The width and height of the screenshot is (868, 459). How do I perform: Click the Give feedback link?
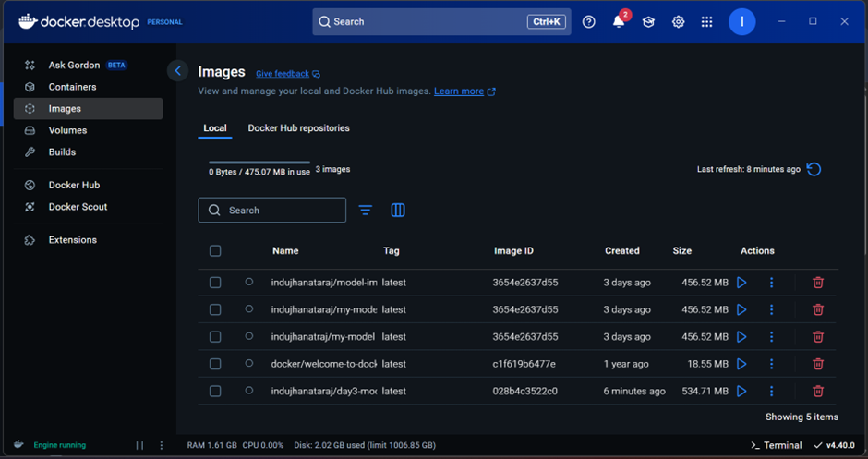(x=288, y=74)
